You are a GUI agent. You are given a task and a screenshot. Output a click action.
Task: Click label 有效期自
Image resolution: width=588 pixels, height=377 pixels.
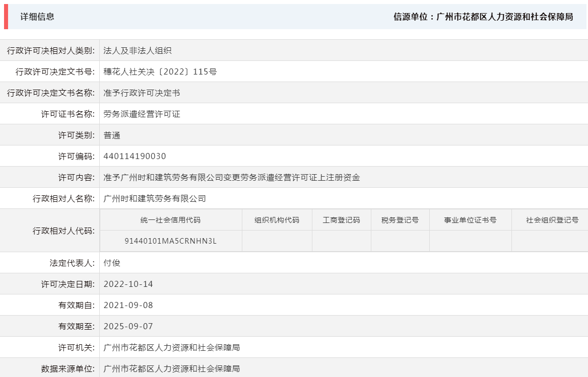coord(77,305)
